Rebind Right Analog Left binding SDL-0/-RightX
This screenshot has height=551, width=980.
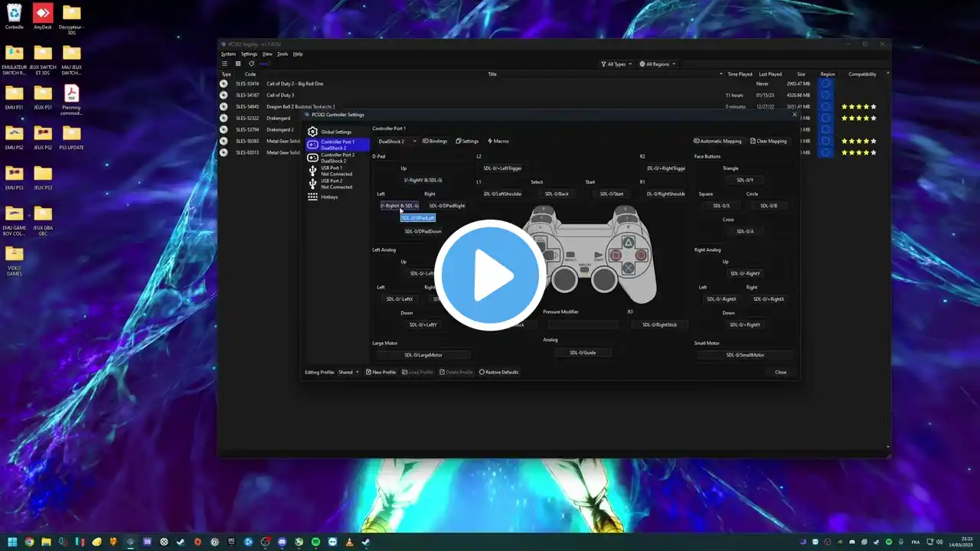click(722, 299)
